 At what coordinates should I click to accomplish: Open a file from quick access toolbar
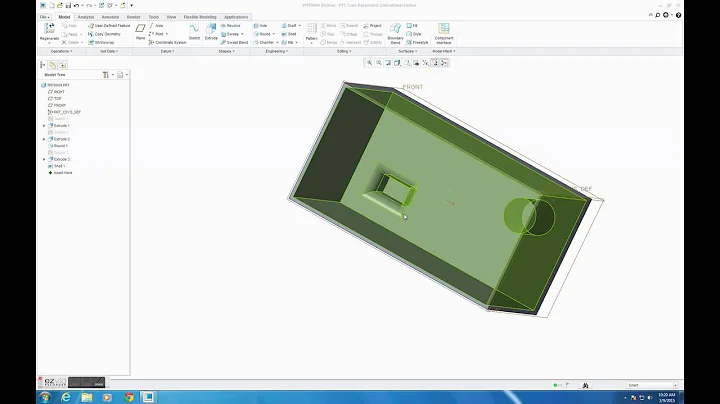point(60,6)
